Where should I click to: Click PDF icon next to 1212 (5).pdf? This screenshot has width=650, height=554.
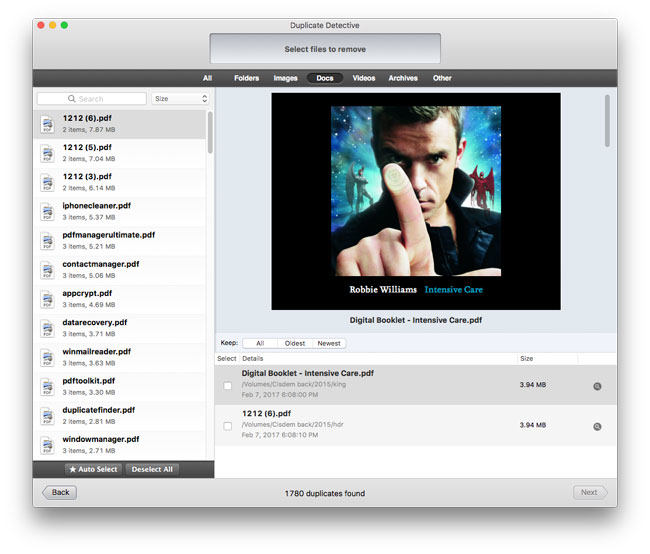[x=47, y=153]
